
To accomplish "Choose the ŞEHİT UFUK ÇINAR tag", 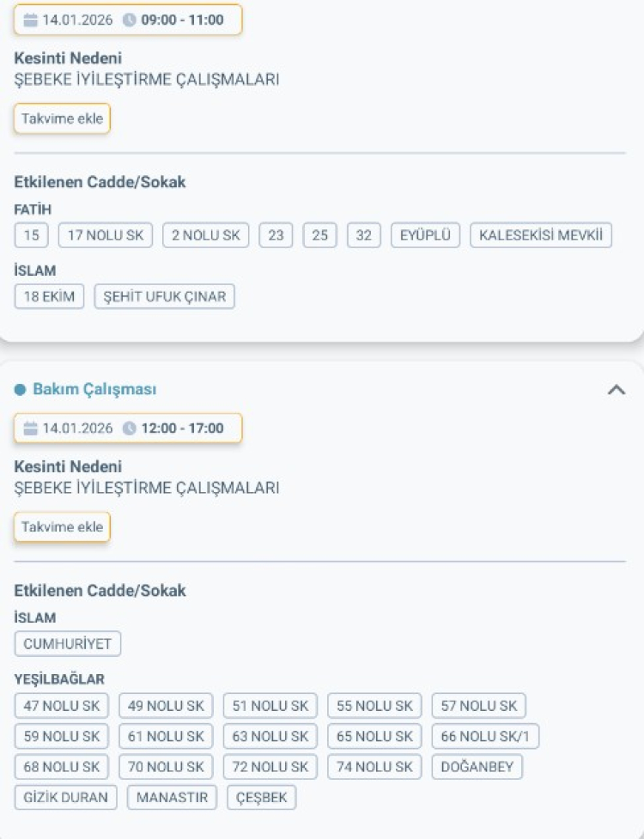I will [x=164, y=297].
